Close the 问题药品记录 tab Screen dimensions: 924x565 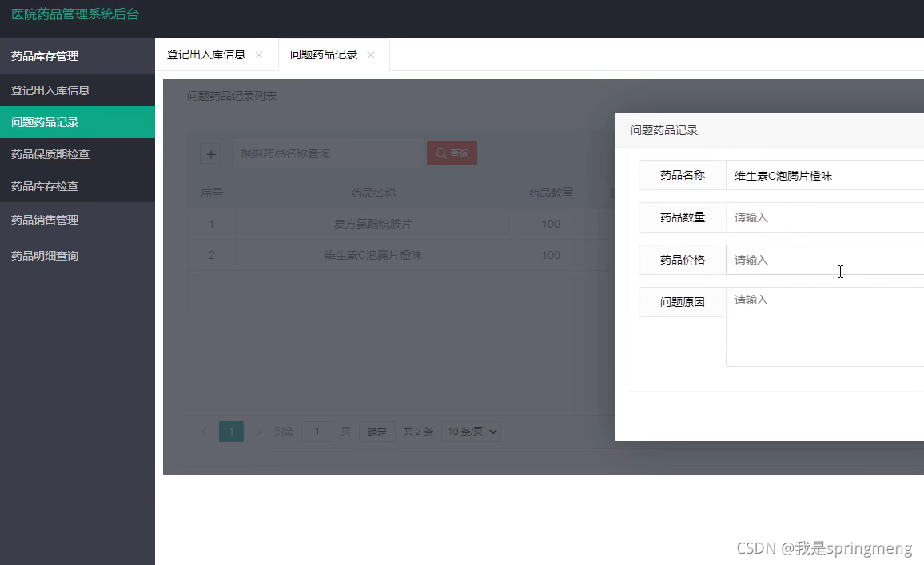click(x=371, y=55)
